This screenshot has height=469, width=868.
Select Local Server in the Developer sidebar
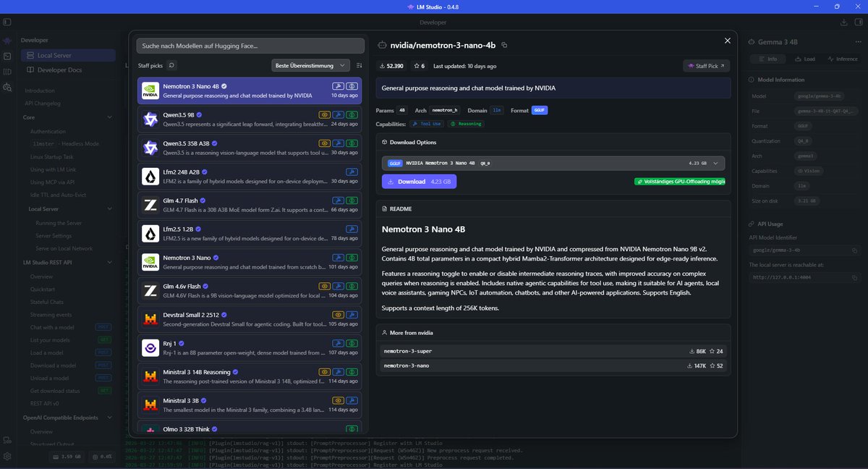pyautogui.click(x=68, y=55)
